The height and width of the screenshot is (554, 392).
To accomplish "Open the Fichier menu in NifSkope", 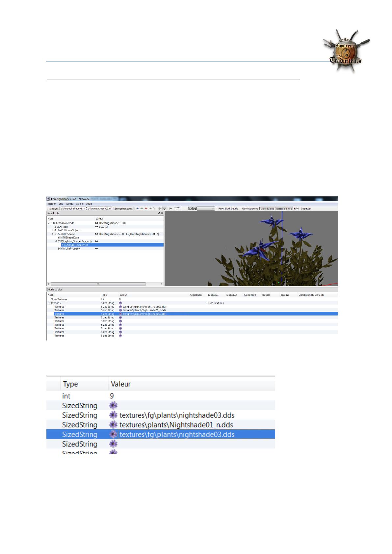I will pos(52,204).
